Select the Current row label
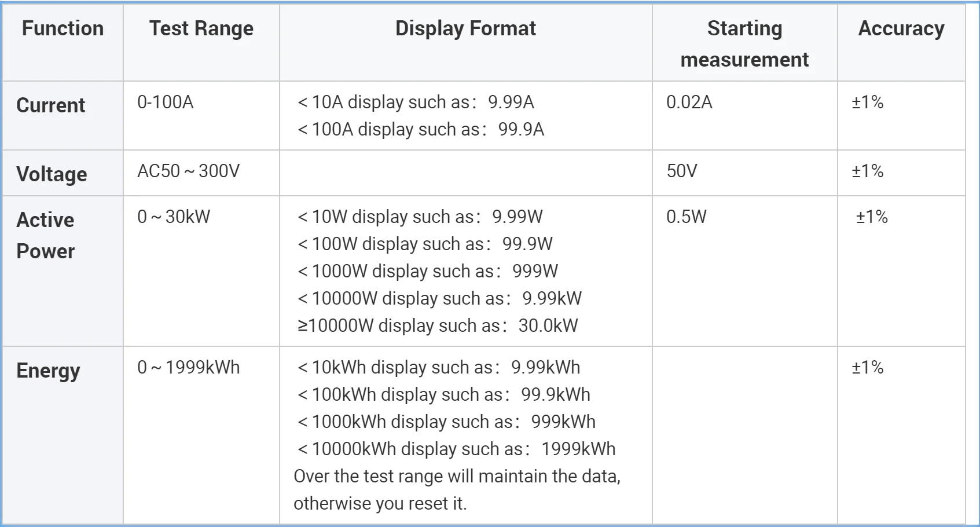 click(x=51, y=105)
